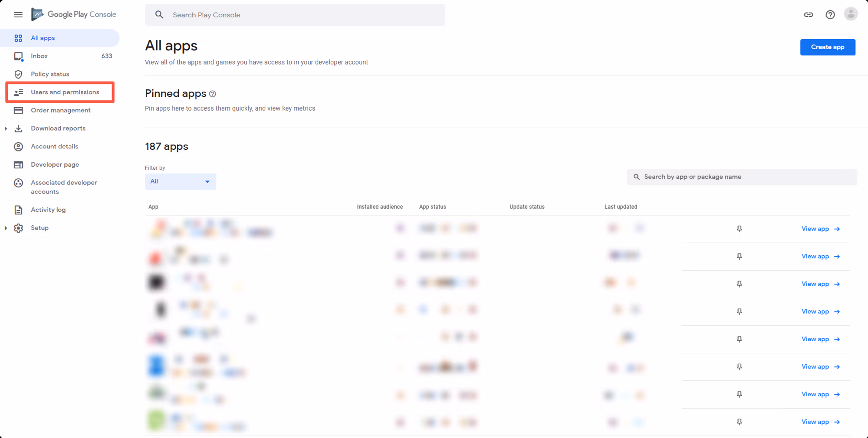Pin the fourth app in list
The image size is (868, 438).
(740, 312)
